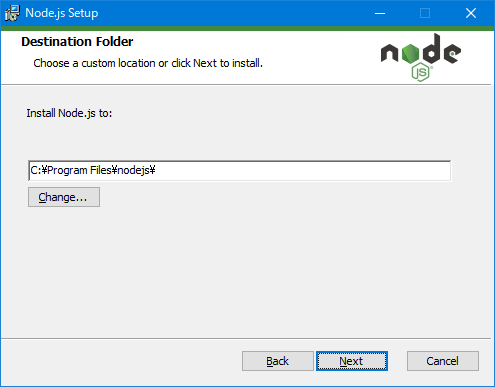Cancel the Node.js installation
Viewport: 495px width, 387px height.
coord(443,361)
